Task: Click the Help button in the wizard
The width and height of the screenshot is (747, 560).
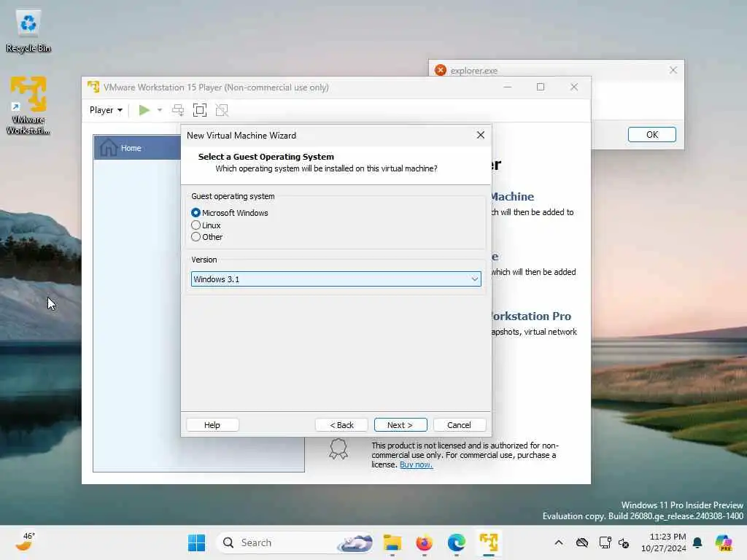Action: click(x=212, y=425)
